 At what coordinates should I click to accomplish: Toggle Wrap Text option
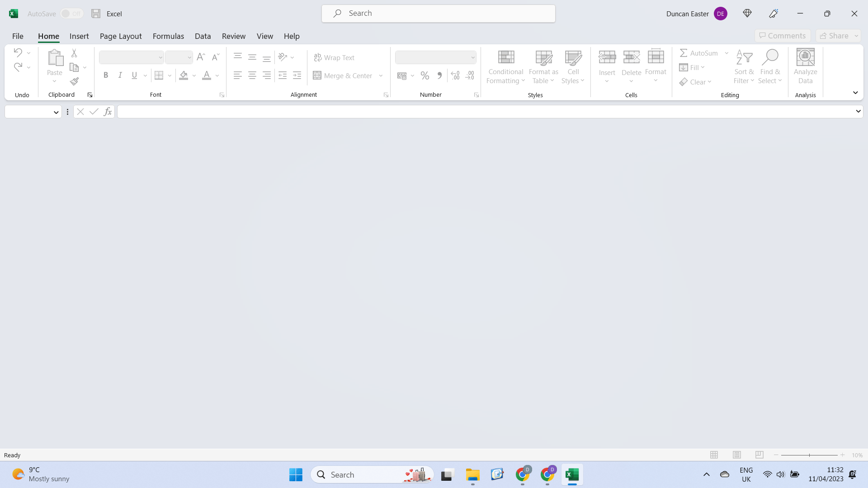[x=334, y=57]
